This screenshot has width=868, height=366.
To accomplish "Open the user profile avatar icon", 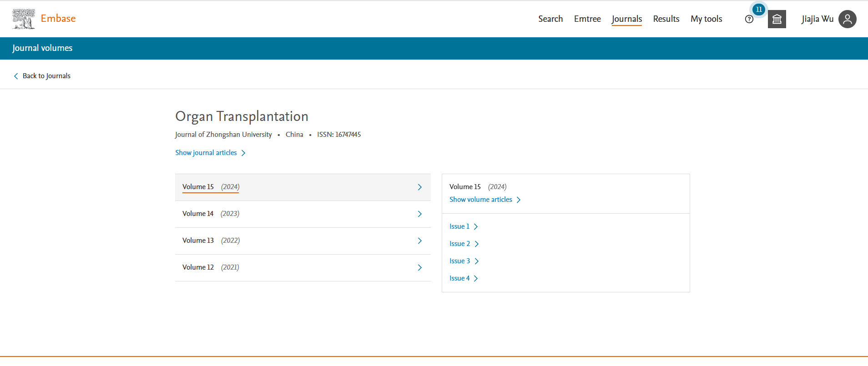I will [x=847, y=19].
